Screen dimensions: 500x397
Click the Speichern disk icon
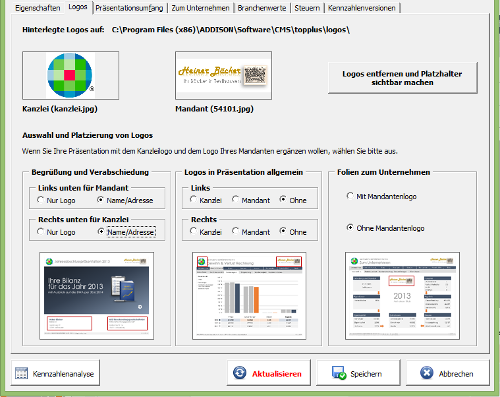[x=339, y=373]
